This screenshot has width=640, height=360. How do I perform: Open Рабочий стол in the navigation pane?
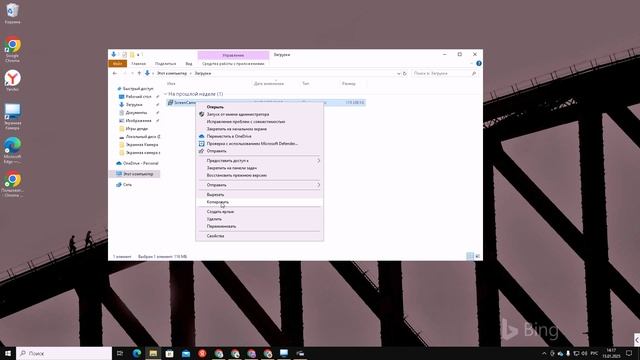pyautogui.click(x=138, y=97)
